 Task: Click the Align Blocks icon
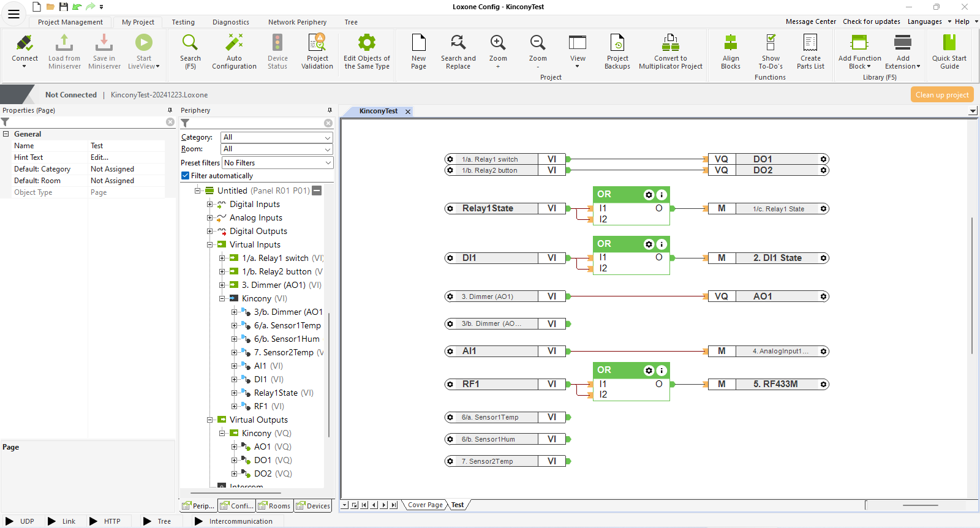point(731,43)
